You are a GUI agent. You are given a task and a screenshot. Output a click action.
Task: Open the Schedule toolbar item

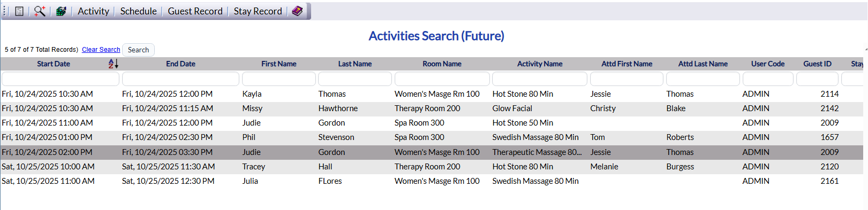point(138,11)
